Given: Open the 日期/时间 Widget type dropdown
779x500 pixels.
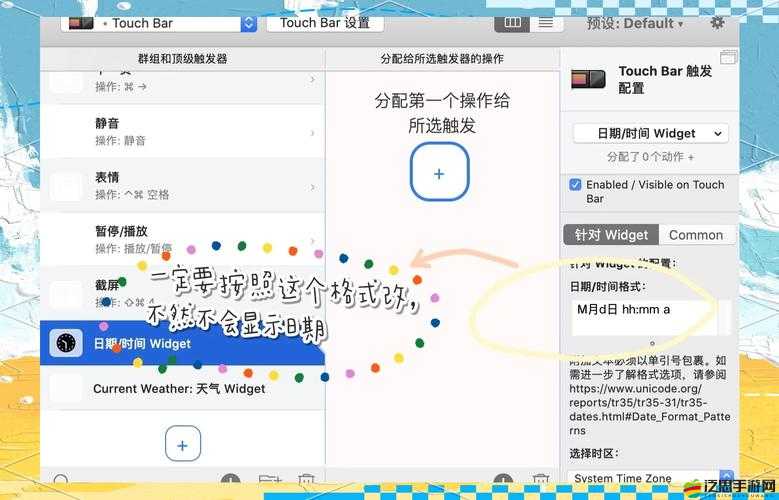Looking at the screenshot, I should tap(651, 133).
